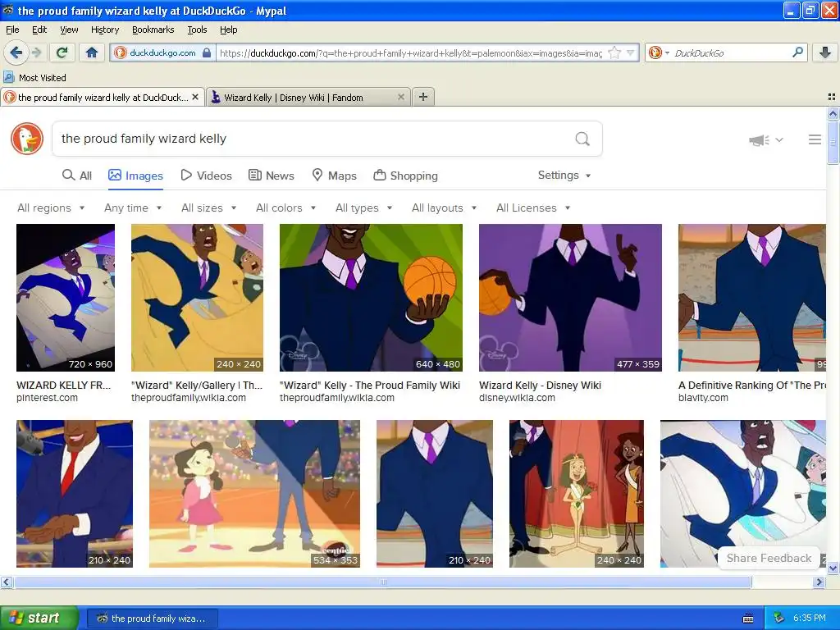Click the Share Feedback button
Screen dimensions: 840x630
tap(769, 558)
